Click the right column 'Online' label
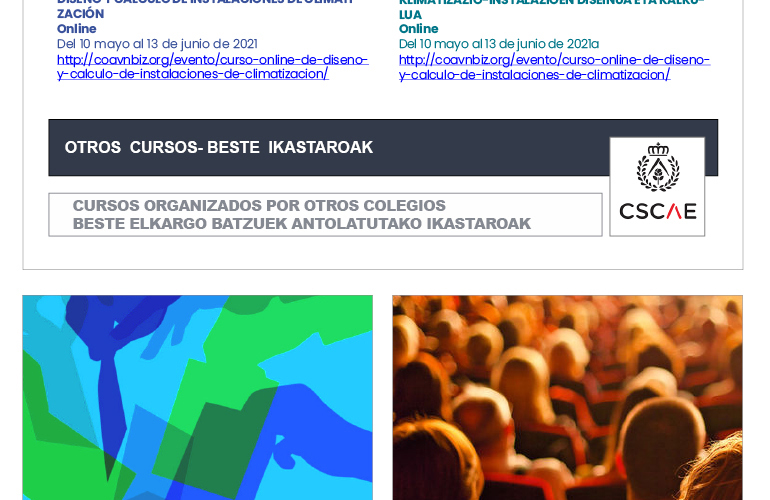The width and height of the screenshot is (770, 500). pyautogui.click(x=418, y=28)
